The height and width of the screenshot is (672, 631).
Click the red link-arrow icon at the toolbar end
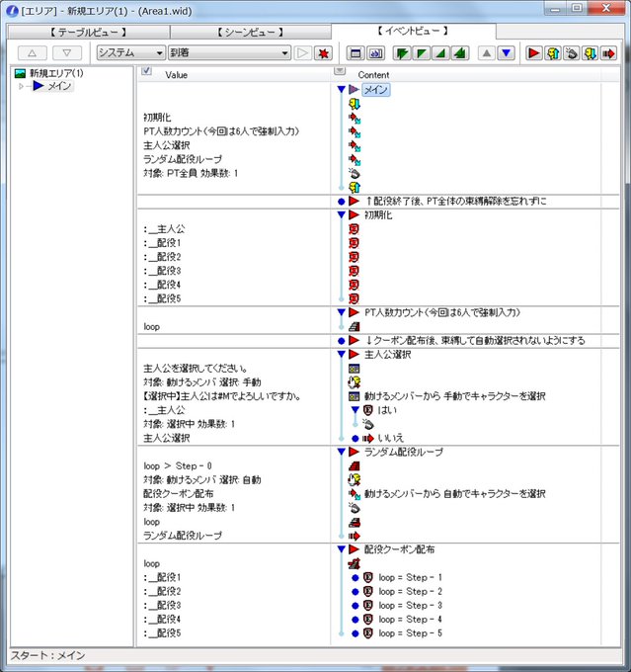608,53
